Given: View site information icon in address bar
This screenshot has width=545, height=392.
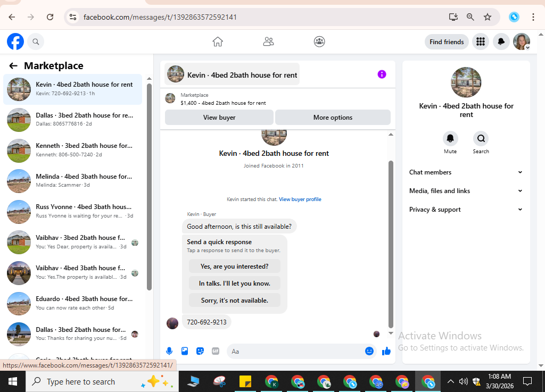Looking at the screenshot, I should (x=72, y=17).
